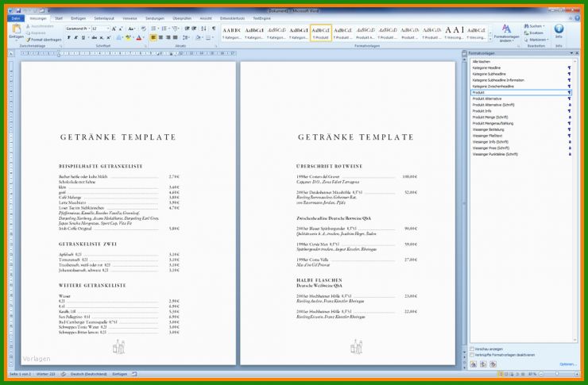Image resolution: width=588 pixels, height=385 pixels.
Task: Align the paragraph left
Action: [153, 38]
